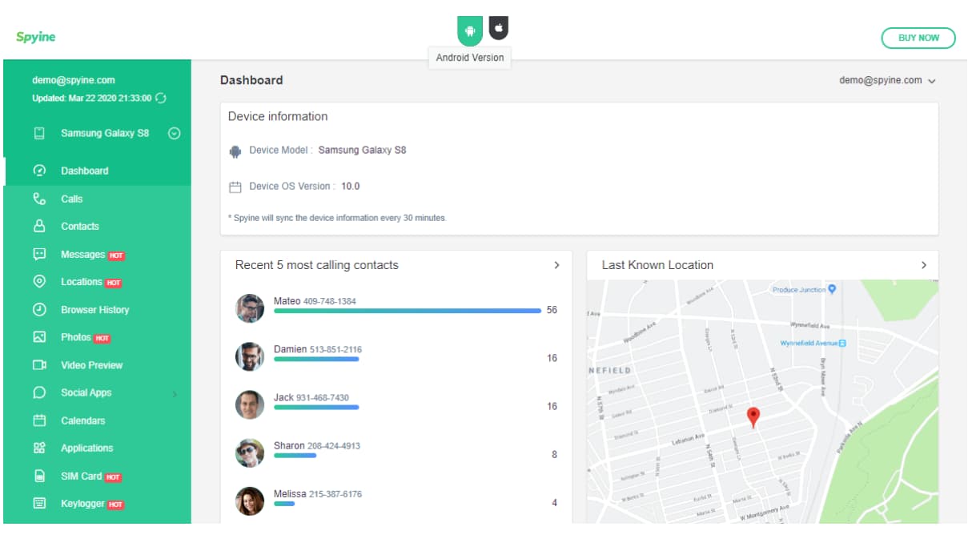Click the calendar icon next to Device OS Version
This screenshot has width=980, height=551.
(x=235, y=187)
